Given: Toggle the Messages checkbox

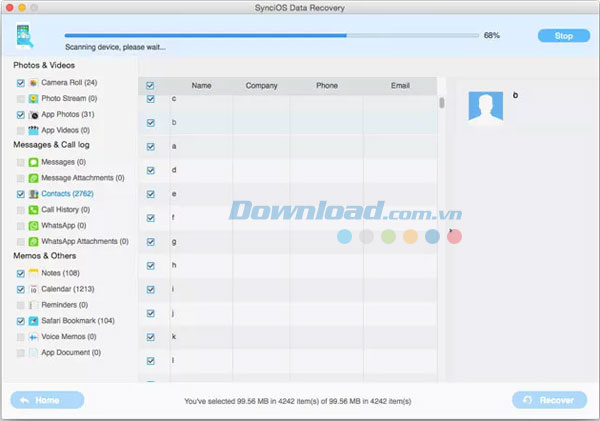Looking at the screenshot, I should (21, 162).
